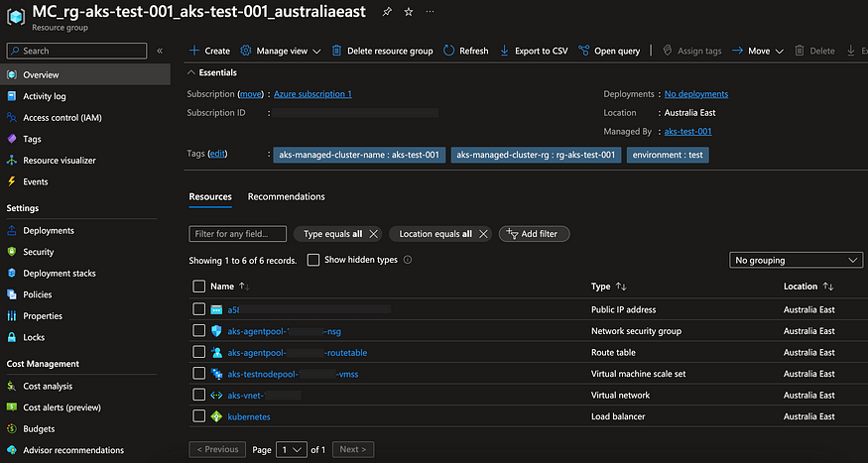Click the Deployments sidebar icon
868x463 pixels.
12,231
